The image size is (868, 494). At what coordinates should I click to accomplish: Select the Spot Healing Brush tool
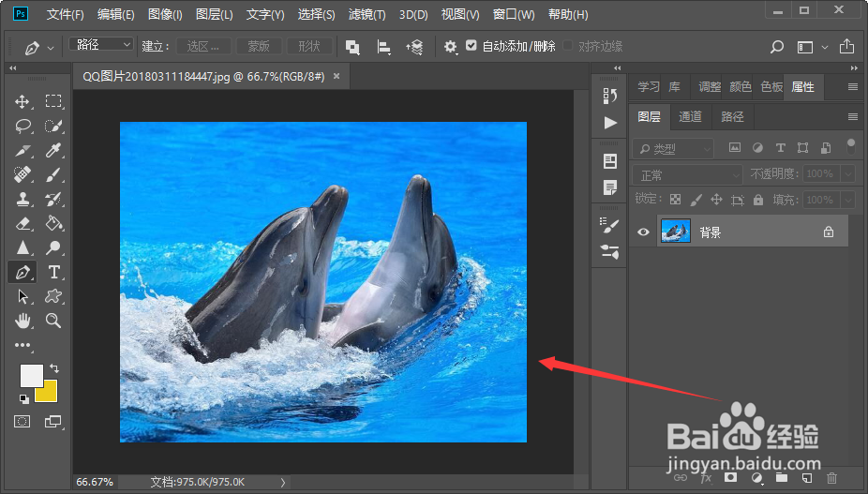[x=22, y=174]
